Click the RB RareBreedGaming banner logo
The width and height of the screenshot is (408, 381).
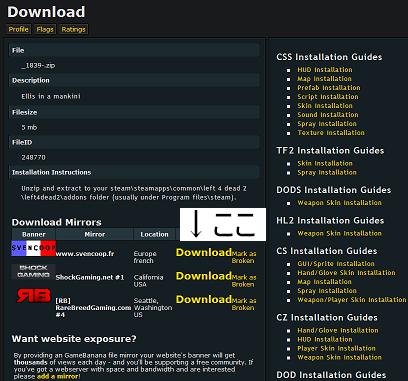coord(33,295)
